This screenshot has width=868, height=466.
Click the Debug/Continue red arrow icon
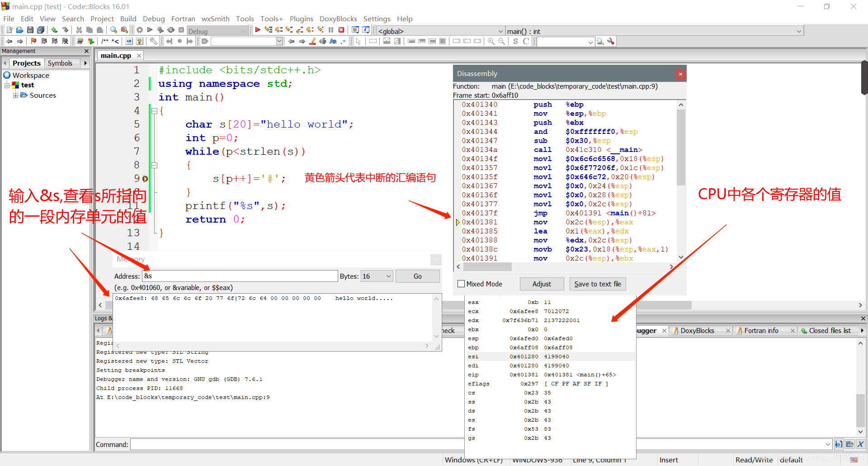(258, 30)
